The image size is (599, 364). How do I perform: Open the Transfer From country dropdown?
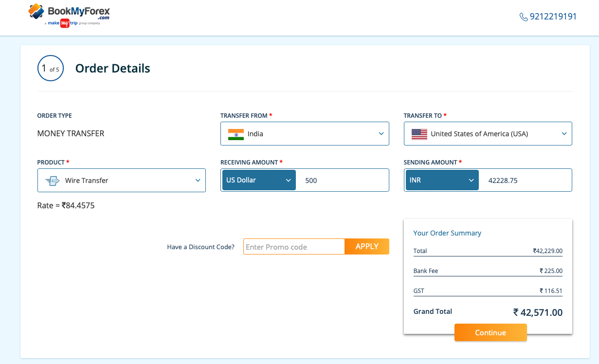305,134
